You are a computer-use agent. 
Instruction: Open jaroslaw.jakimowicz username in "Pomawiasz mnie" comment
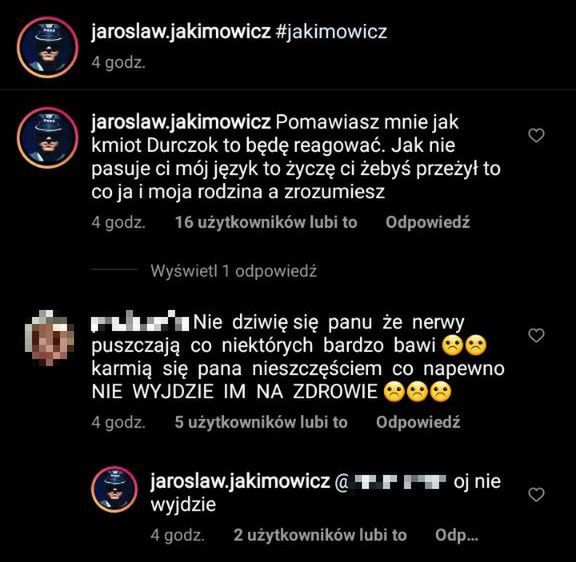coord(181,122)
